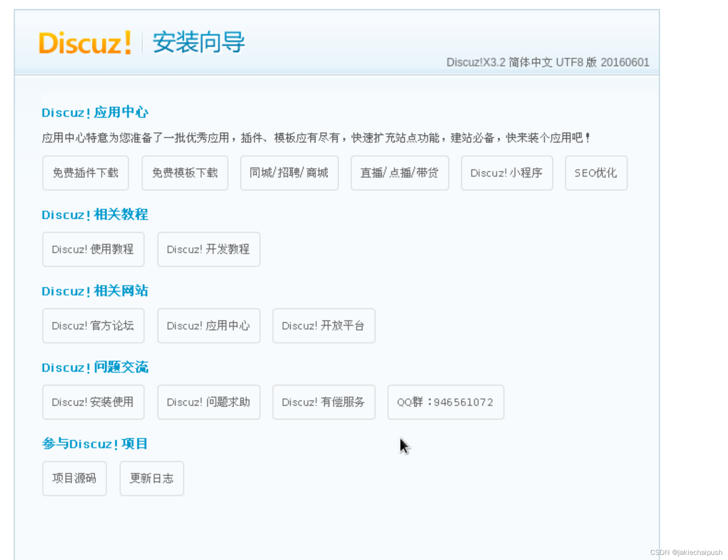This screenshot has height=560, width=728.
Task: Open the SEO优化 button
Action: tap(596, 173)
